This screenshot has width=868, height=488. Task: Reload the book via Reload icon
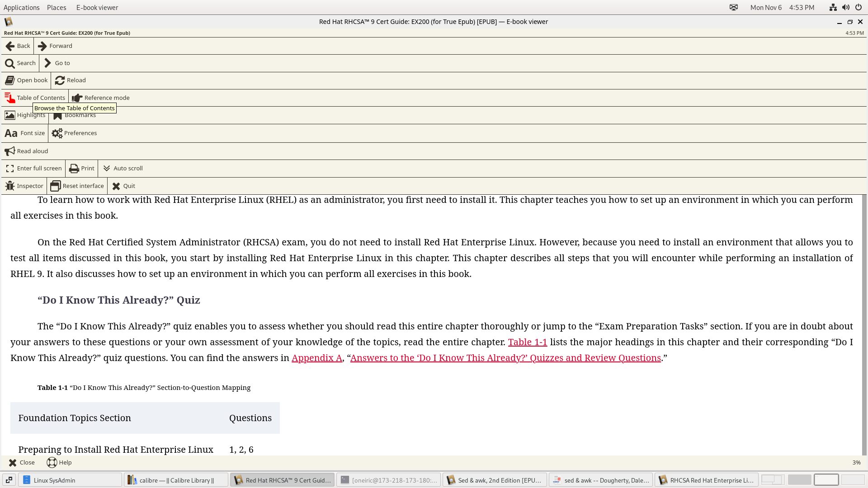click(x=60, y=80)
